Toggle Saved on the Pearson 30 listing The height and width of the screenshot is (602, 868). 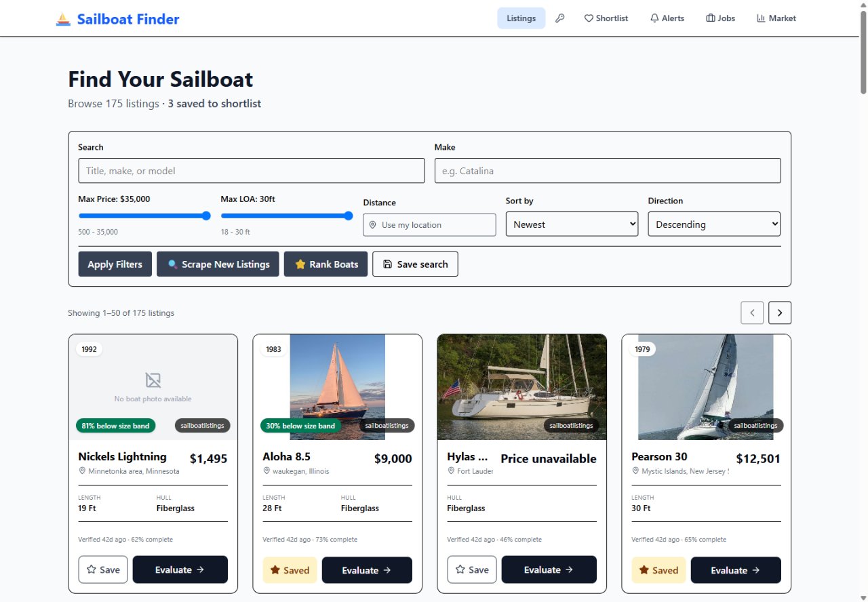[x=658, y=570]
